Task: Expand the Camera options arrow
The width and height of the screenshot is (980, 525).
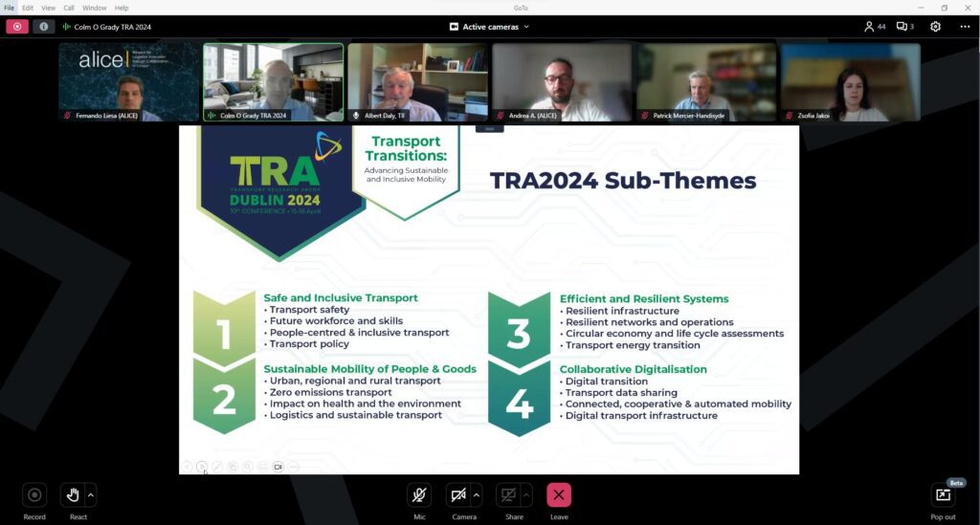Action: (x=477, y=495)
